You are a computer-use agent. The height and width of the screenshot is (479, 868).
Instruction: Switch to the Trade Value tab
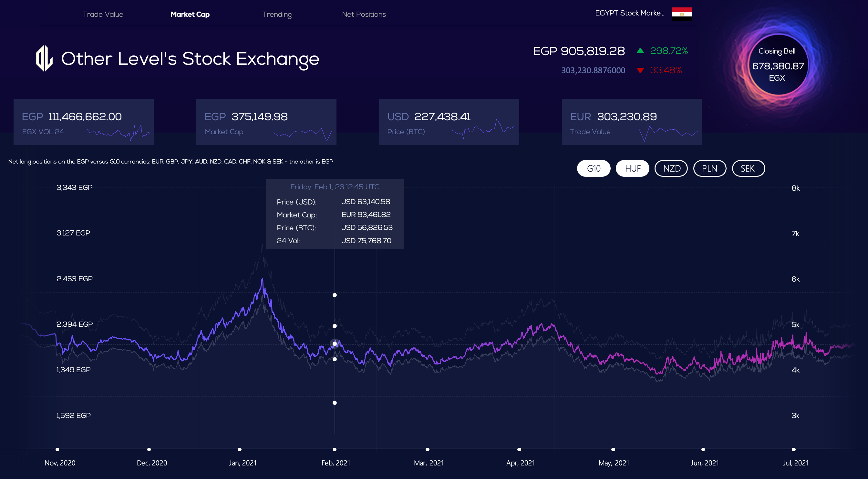click(x=103, y=14)
